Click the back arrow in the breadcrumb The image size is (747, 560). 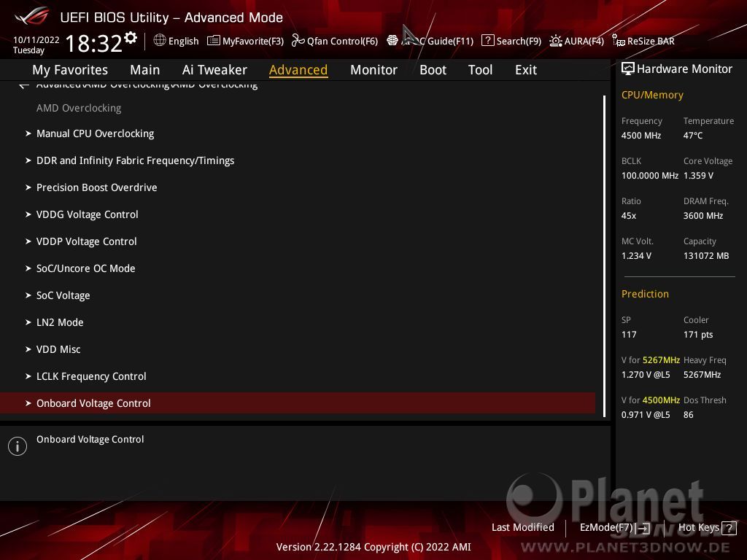pos(24,85)
